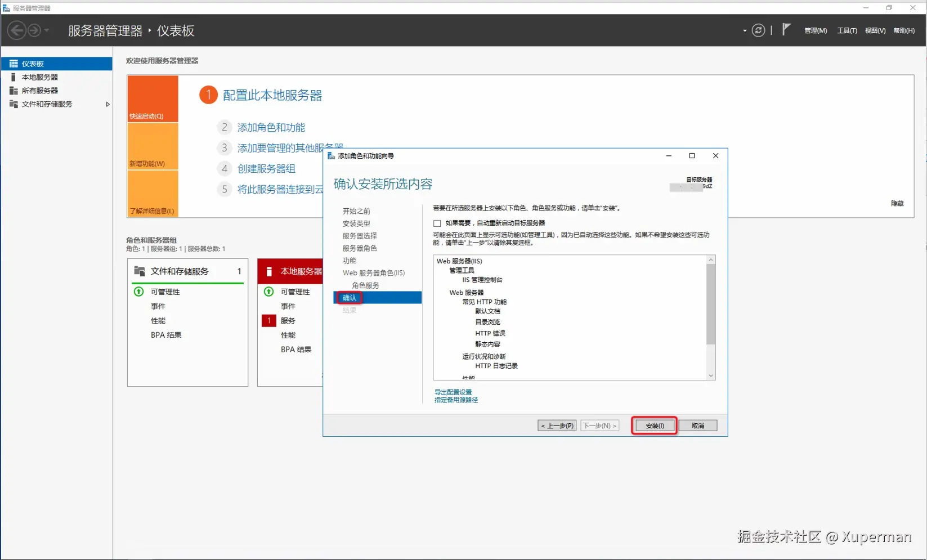Click the 新增功能(W) tile

click(153, 146)
